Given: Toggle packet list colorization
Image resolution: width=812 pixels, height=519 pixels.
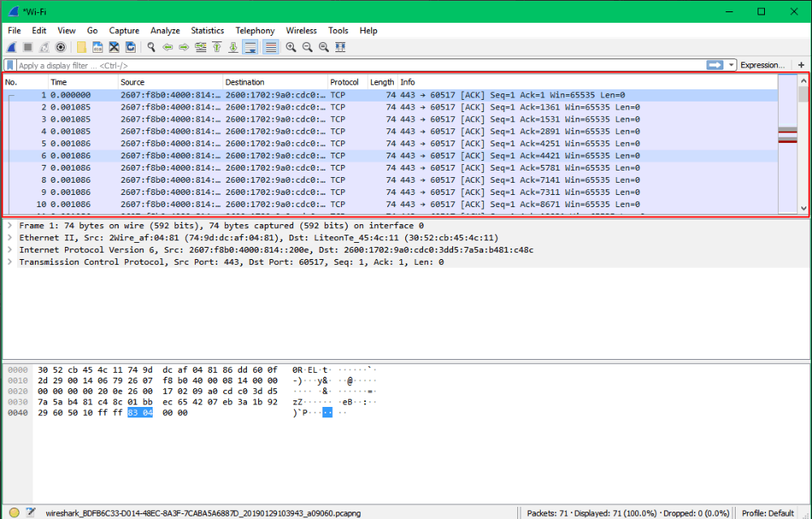Looking at the screenshot, I should (x=270, y=47).
